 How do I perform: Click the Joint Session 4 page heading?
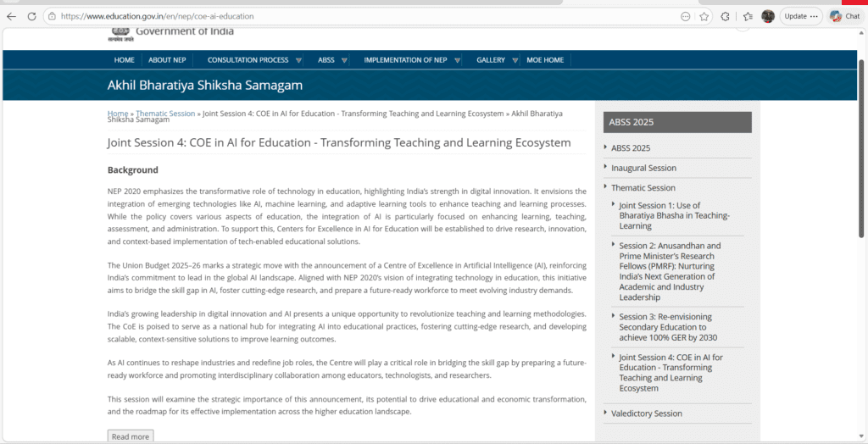[x=339, y=143]
